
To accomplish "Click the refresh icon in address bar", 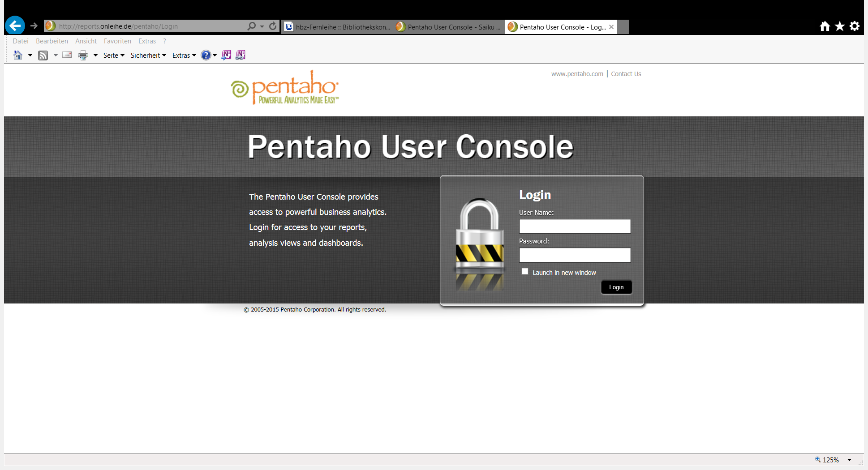I will coord(273,26).
